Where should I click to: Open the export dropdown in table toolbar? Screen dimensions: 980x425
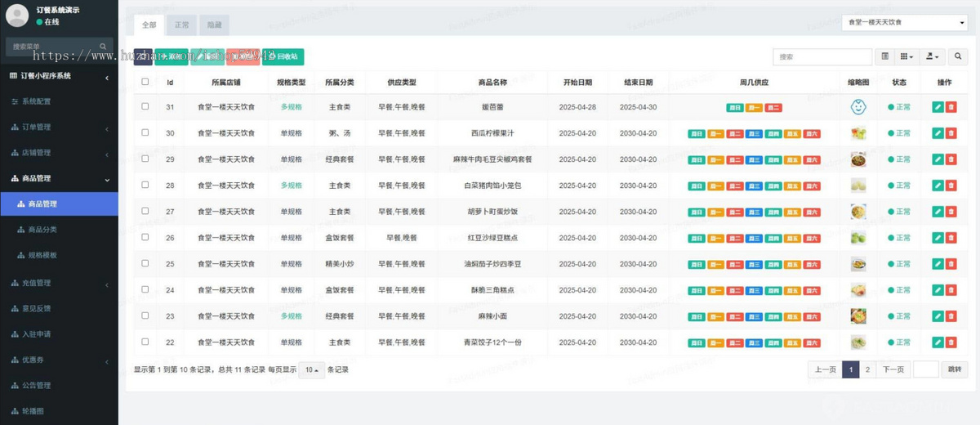[x=932, y=56]
